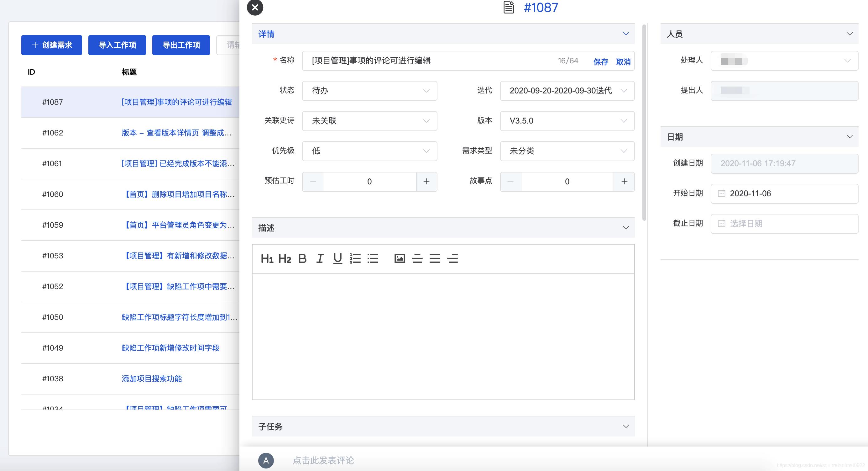Click the 标题 column header
The height and width of the screenshot is (471, 868).
(129, 72)
